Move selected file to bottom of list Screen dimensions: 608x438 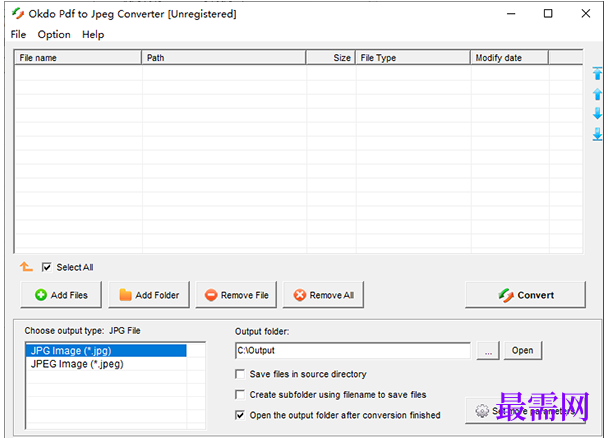tap(597, 134)
